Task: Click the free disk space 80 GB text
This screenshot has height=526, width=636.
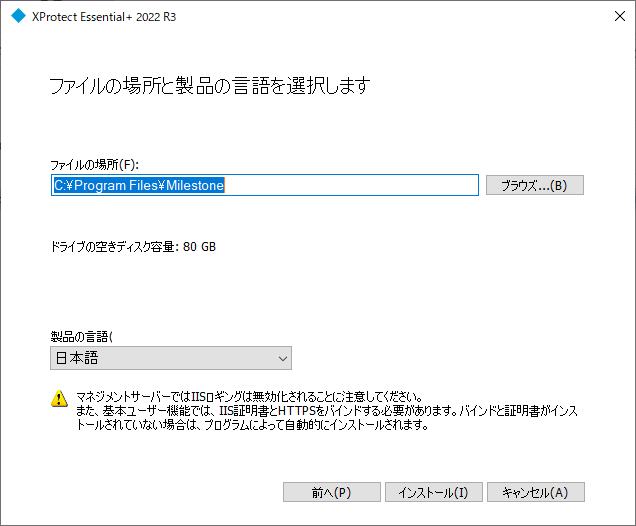Action: (133, 246)
